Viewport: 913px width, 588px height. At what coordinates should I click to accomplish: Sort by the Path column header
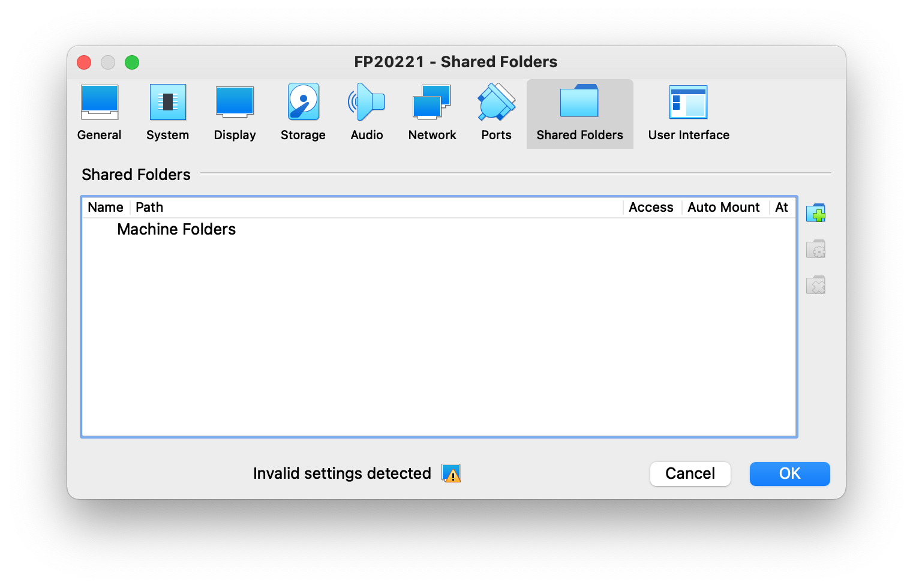coord(149,208)
